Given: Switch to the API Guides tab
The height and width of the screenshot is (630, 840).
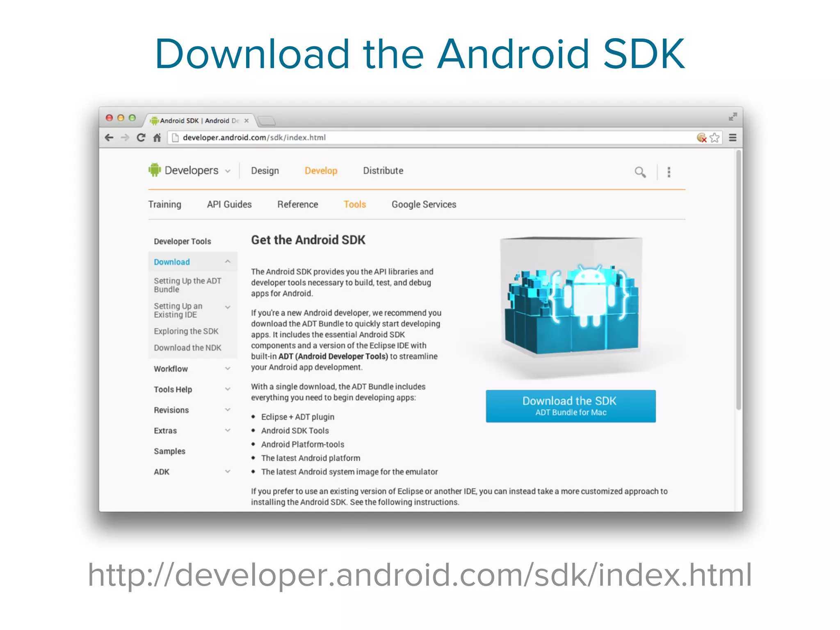Looking at the screenshot, I should pos(229,204).
